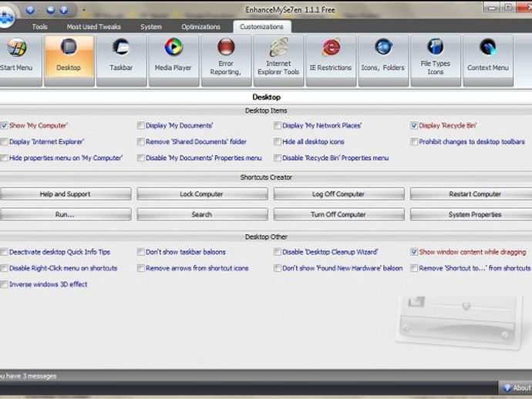Open the File Types Icons section

436,60
